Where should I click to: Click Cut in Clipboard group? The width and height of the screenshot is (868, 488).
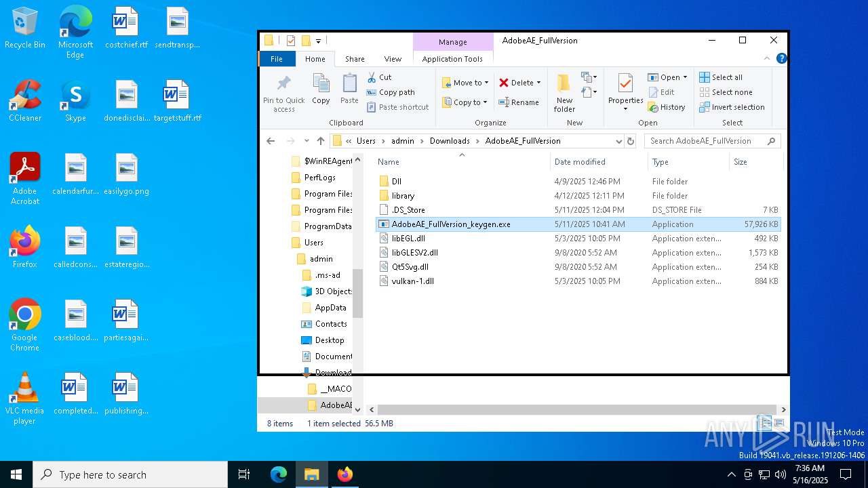tap(379, 77)
